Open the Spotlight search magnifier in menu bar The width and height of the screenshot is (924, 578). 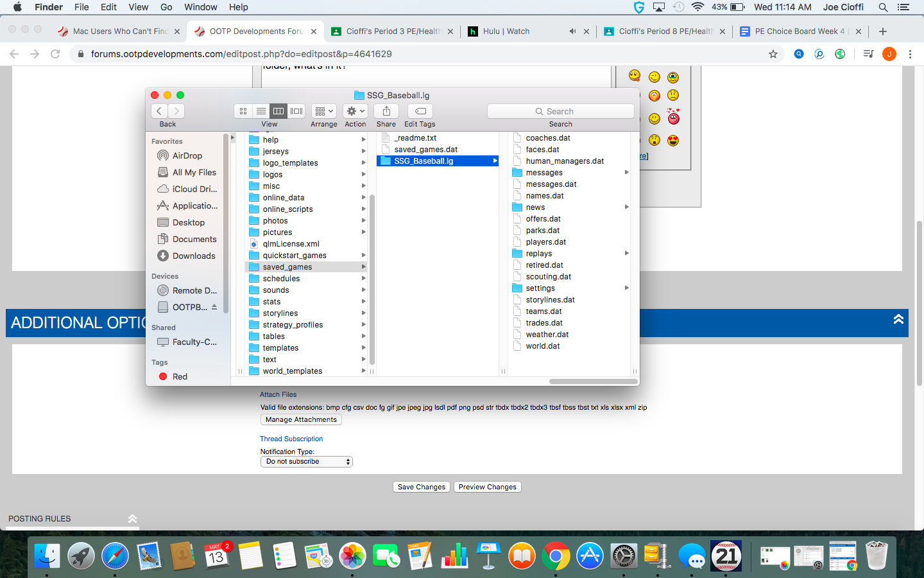point(883,7)
